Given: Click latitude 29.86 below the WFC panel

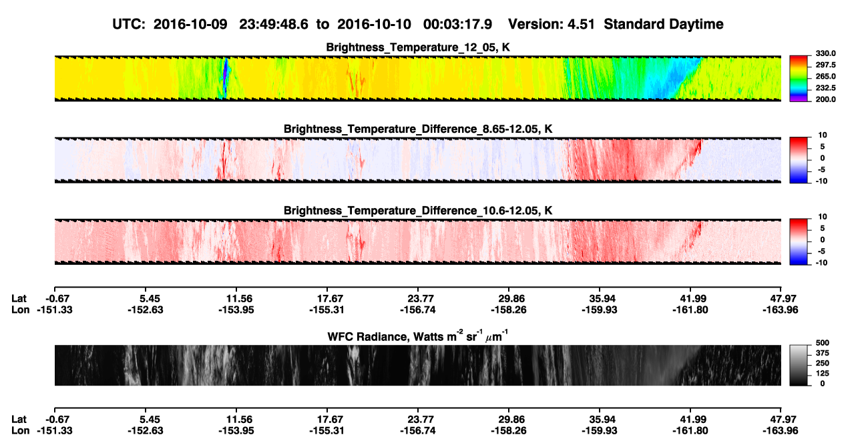Looking at the screenshot, I should [509, 420].
